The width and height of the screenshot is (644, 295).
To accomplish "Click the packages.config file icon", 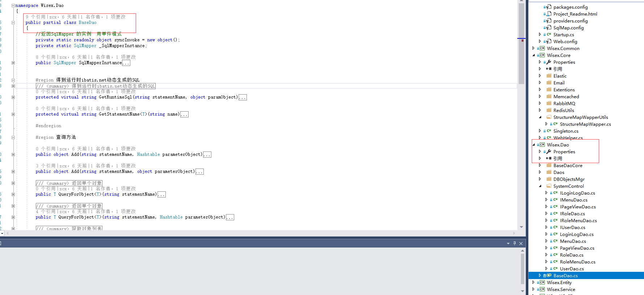I will point(549,7).
